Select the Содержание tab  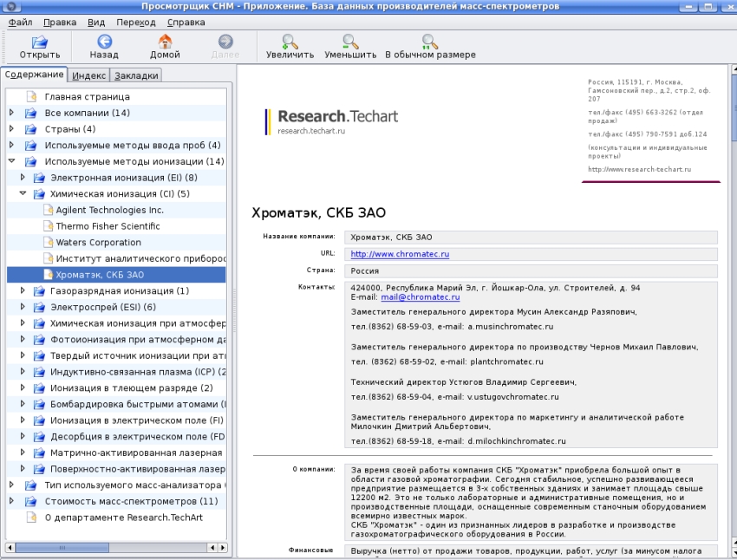coord(34,75)
